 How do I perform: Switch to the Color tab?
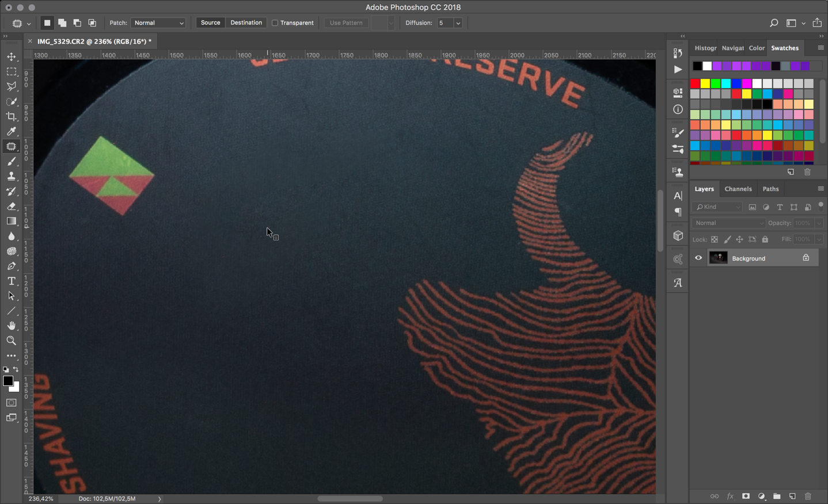(x=757, y=48)
